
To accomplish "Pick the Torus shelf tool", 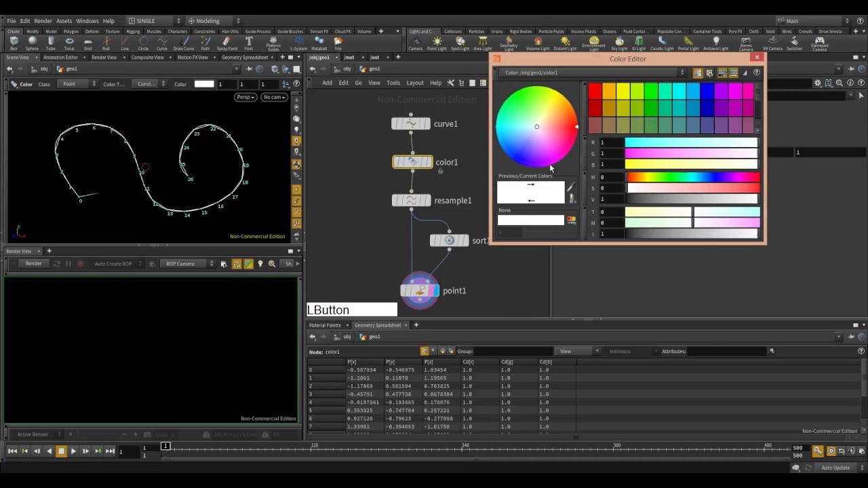I will (69, 43).
